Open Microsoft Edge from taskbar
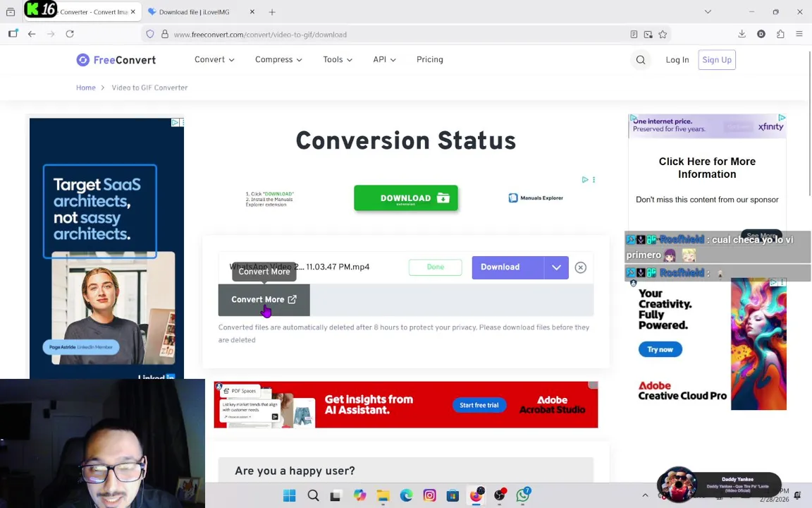Image resolution: width=812 pixels, height=508 pixels. [406, 495]
